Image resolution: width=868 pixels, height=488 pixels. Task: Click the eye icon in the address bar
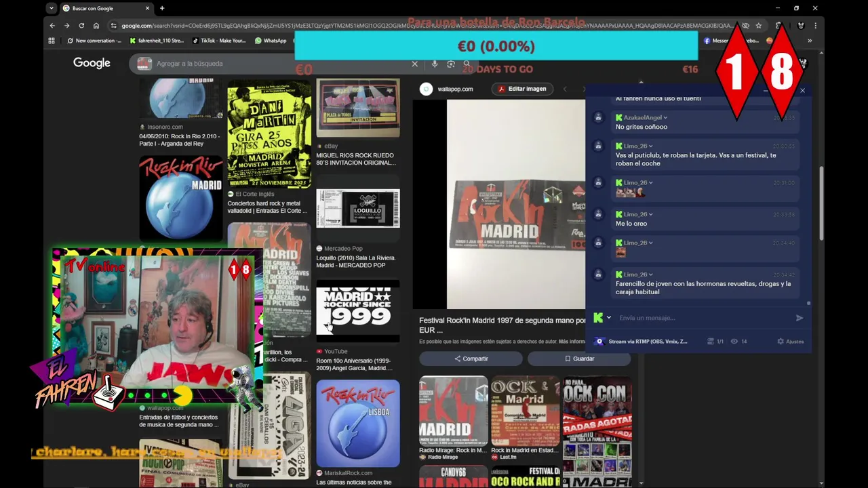click(745, 26)
